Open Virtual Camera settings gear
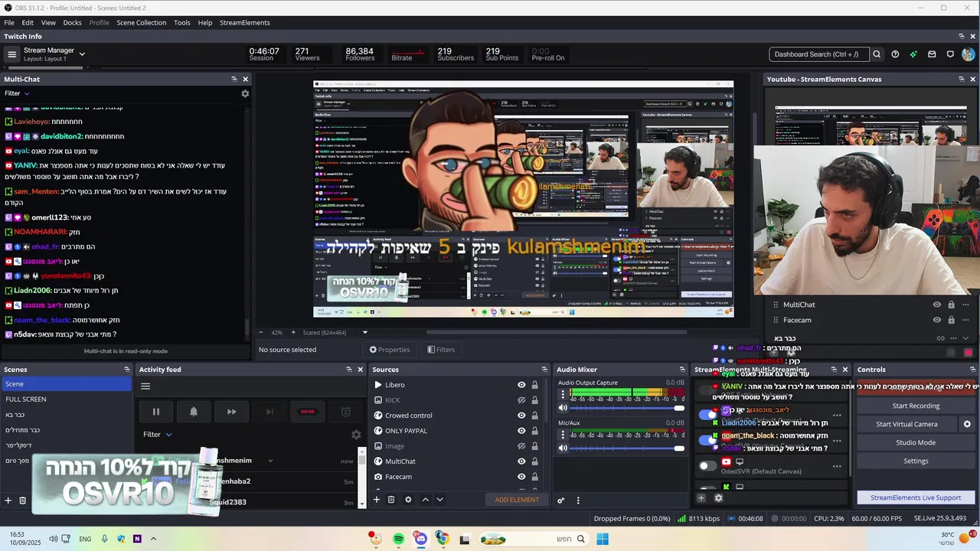The height and width of the screenshot is (551, 980). (967, 424)
